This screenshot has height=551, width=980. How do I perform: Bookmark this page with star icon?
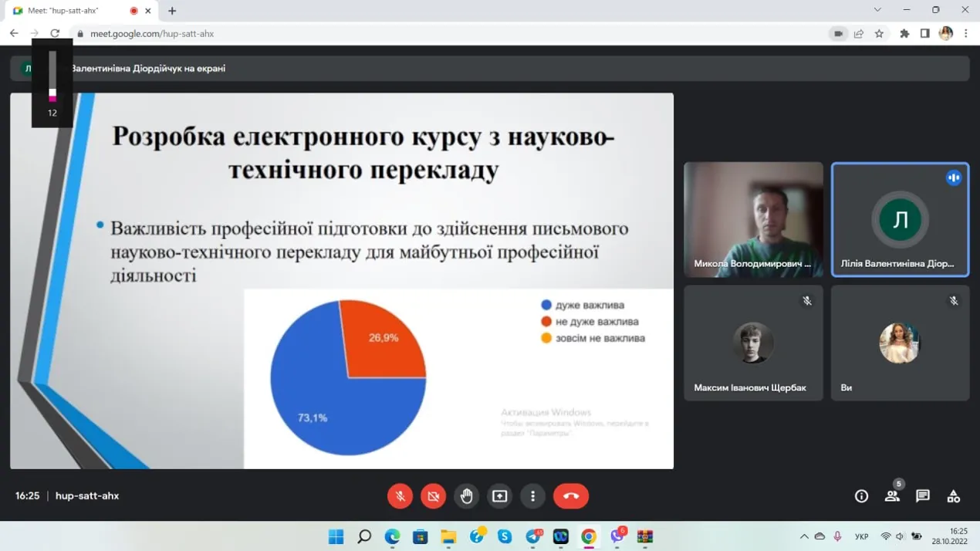(879, 34)
